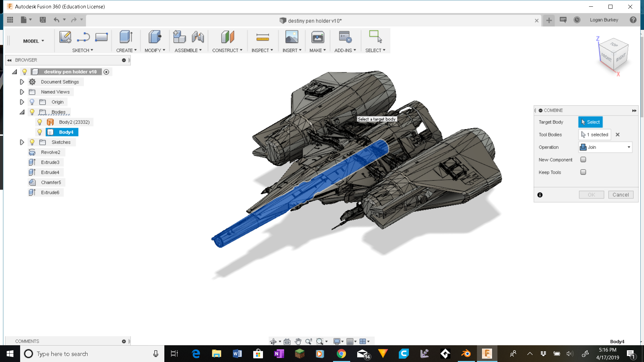Viewport: 644px width, 362px height.
Task: Enable the New Component checkbox
Action: [583, 160]
